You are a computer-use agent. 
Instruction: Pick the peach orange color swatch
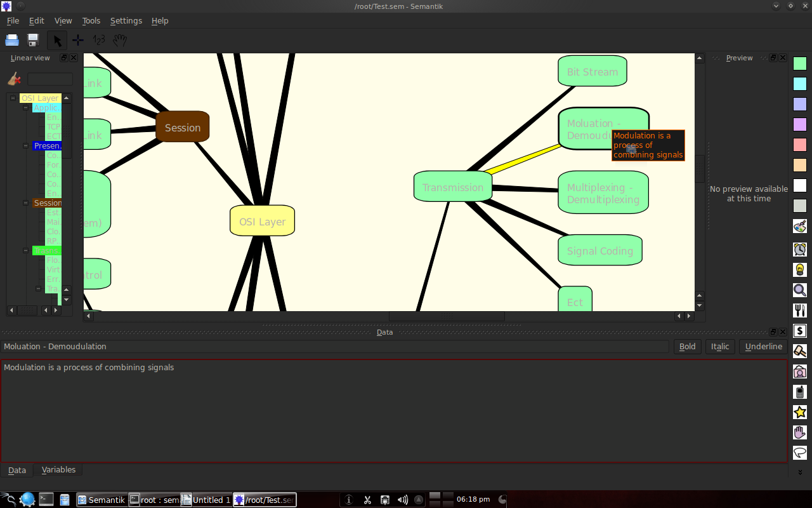pos(800,165)
